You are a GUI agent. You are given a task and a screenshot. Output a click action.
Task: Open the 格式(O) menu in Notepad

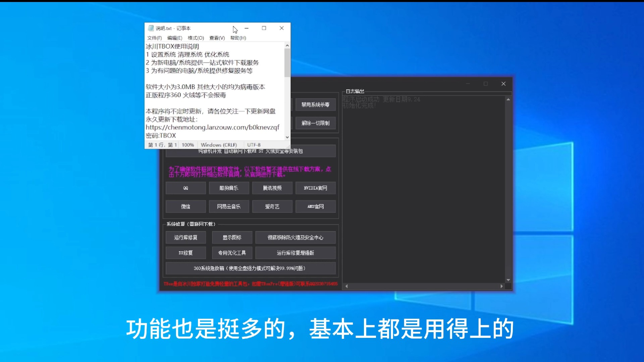[x=196, y=38]
